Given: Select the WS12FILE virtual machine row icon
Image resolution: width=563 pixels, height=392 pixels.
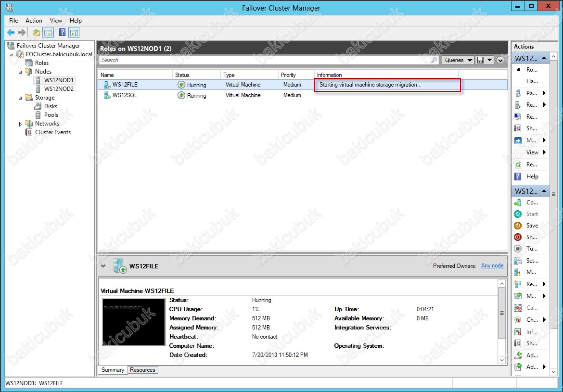Looking at the screenshot, I should tap(107, 85).
